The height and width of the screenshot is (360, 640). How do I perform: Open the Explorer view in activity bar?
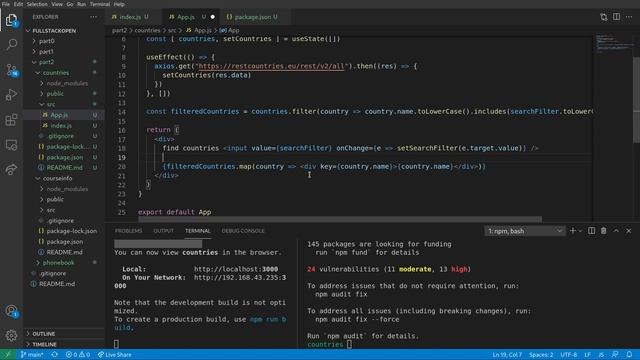click(x=11, y=20)
